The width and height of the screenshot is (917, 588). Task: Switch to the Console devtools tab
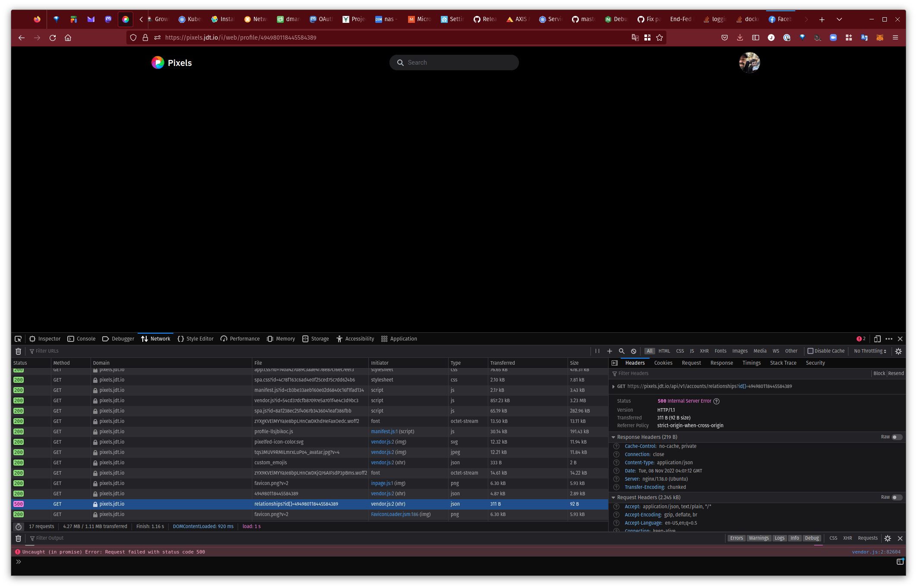pos(82,339)
